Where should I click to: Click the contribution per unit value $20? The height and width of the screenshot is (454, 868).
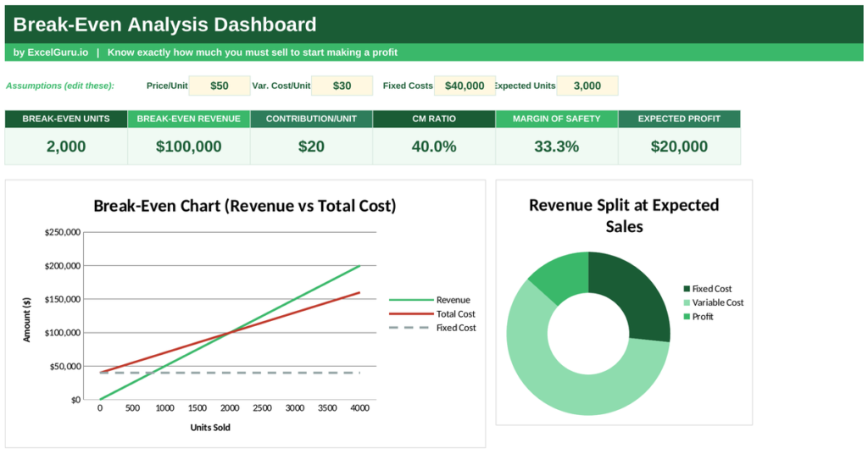(312, 147)
